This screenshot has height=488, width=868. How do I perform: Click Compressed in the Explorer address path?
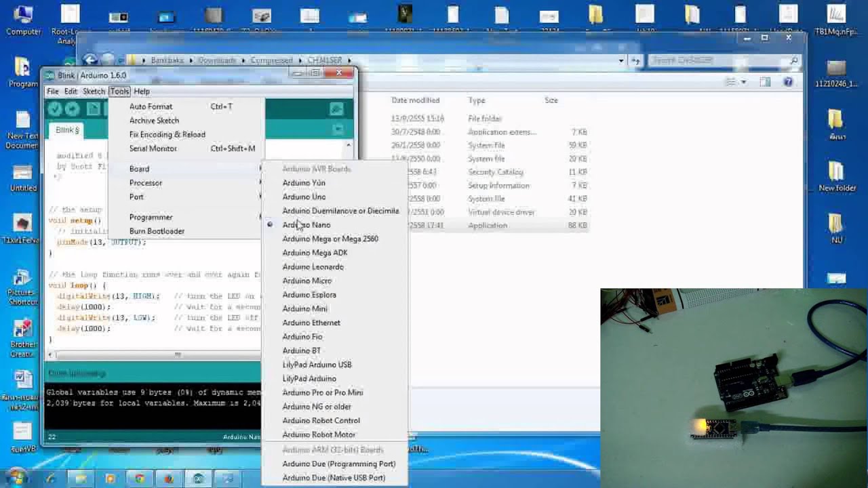coord(271,60)
